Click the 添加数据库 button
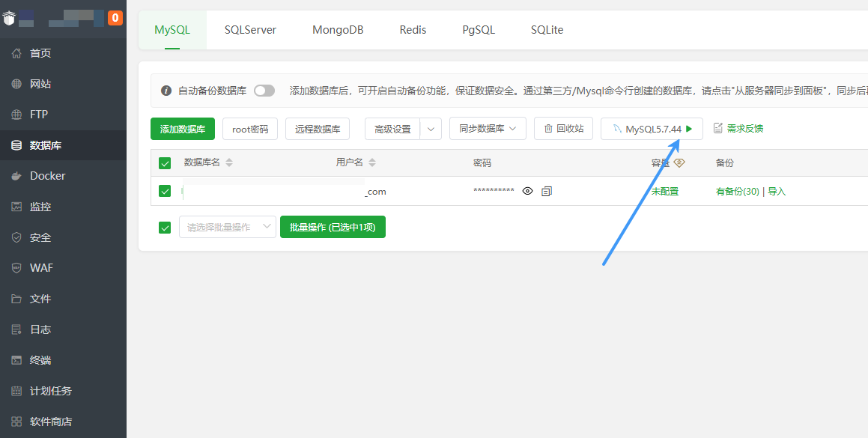868x438 pixels. click(x=183, y=129)
